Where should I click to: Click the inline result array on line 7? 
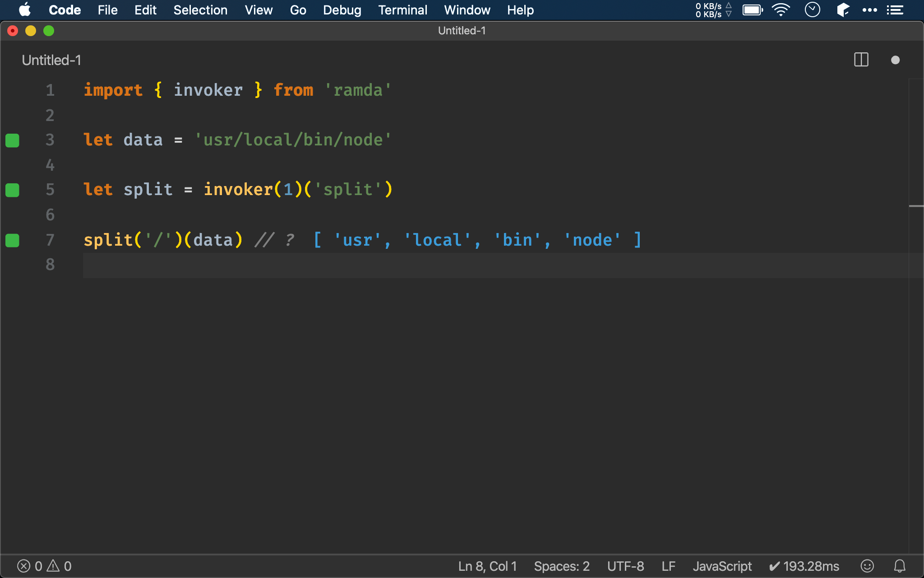coord(477,240)
